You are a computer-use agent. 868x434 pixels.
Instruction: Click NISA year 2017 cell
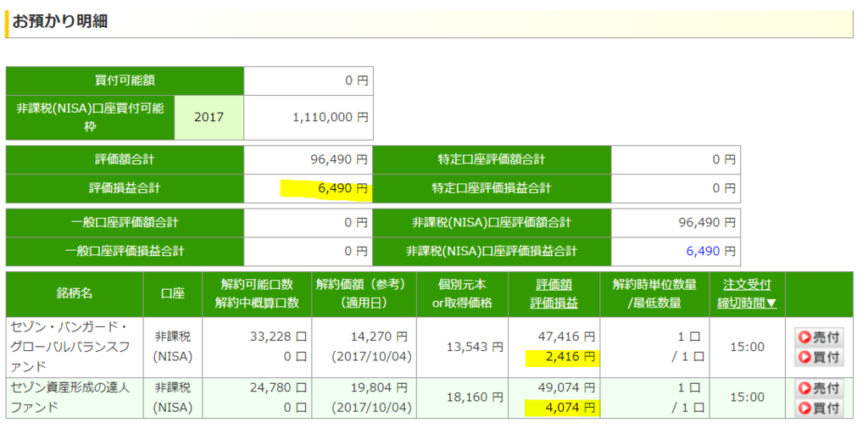point(209,117)
